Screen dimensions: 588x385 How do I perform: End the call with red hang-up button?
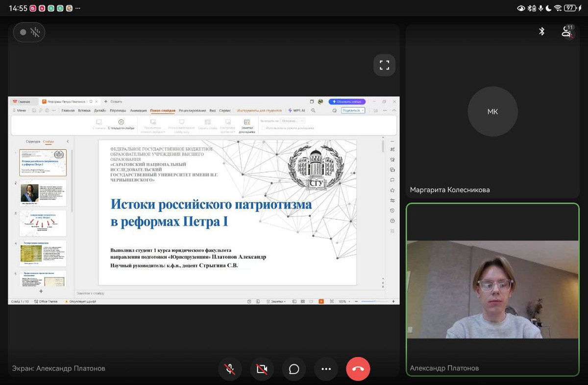coord(358,369)
